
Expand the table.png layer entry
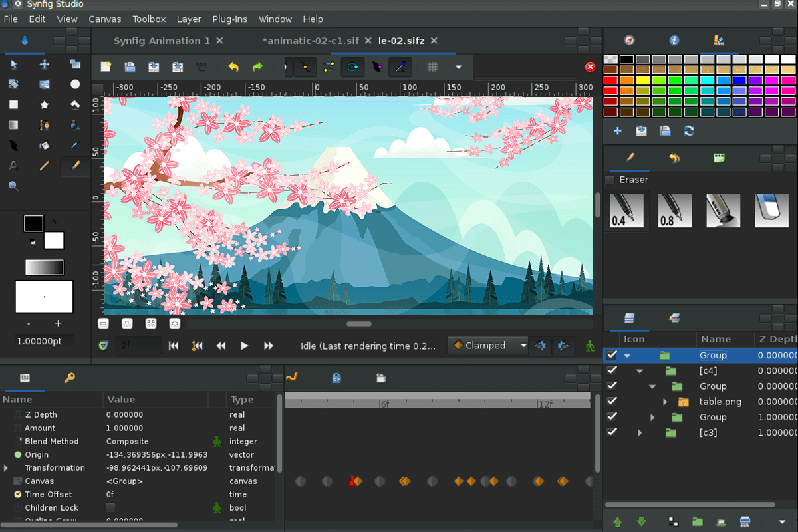tap(664, 402)
